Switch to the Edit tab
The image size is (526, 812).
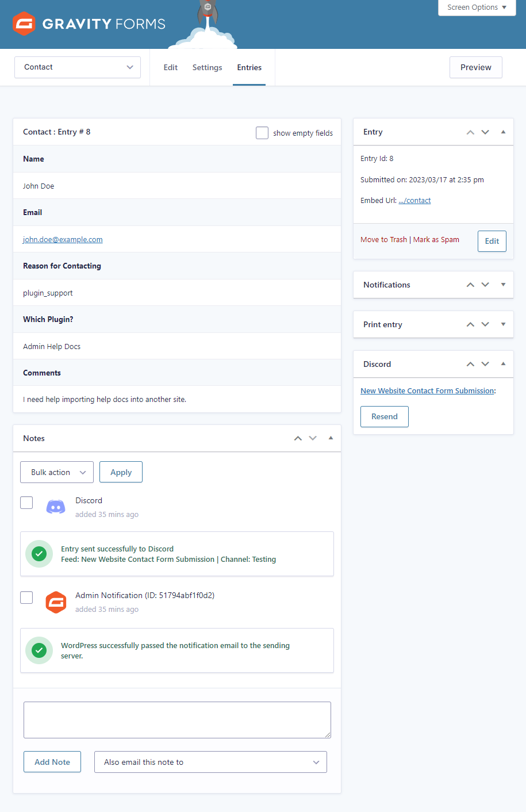(x=170, y=67)
